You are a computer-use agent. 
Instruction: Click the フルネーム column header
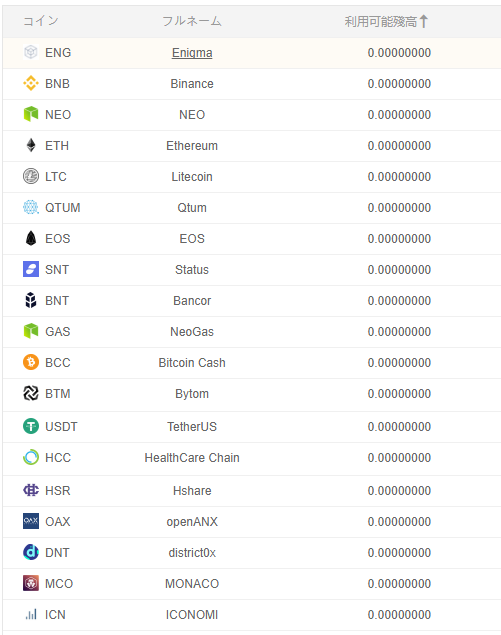click(192, 21)
